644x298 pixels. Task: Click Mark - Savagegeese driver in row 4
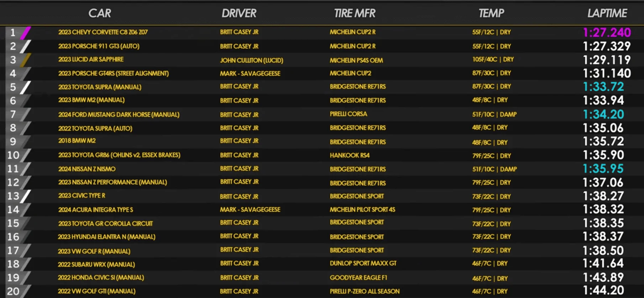coord(250,74)
